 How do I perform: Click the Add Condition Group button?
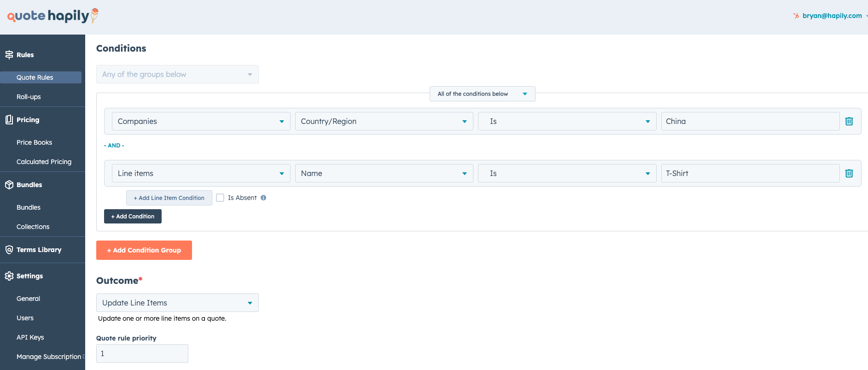coord(144,250)
